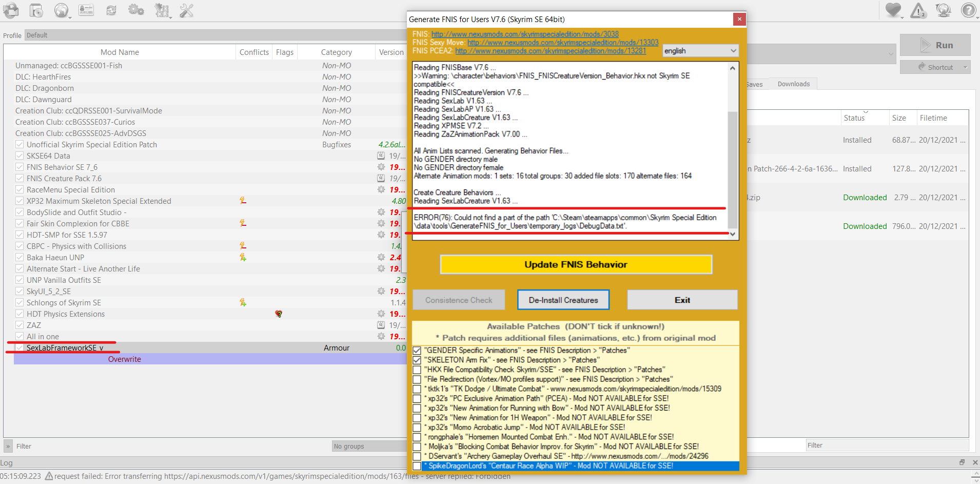980x484 pixels.
Task: Click the conflict icon for Fair Skin Complexion
Action: [243, 223]
